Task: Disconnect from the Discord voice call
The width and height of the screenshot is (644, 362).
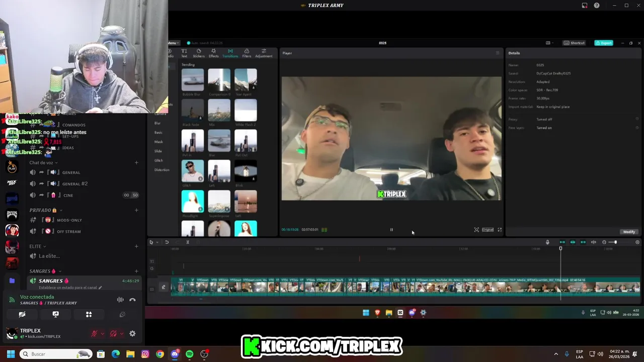Action: [x=132, y=300]
